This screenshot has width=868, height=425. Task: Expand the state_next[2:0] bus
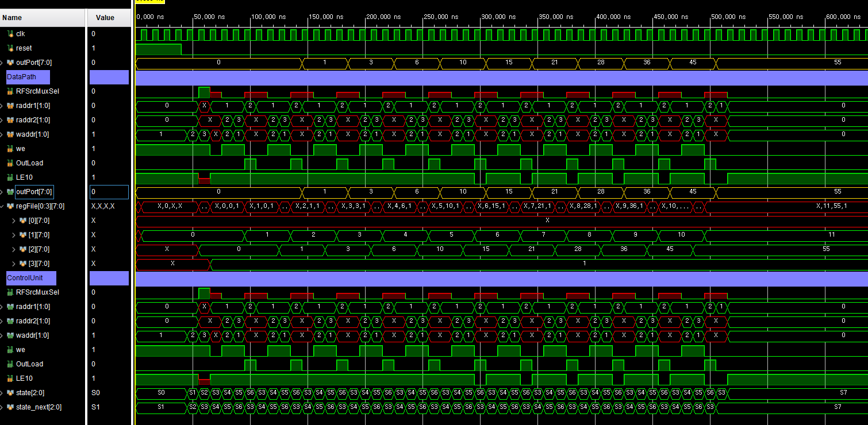(x=2, y=407)
